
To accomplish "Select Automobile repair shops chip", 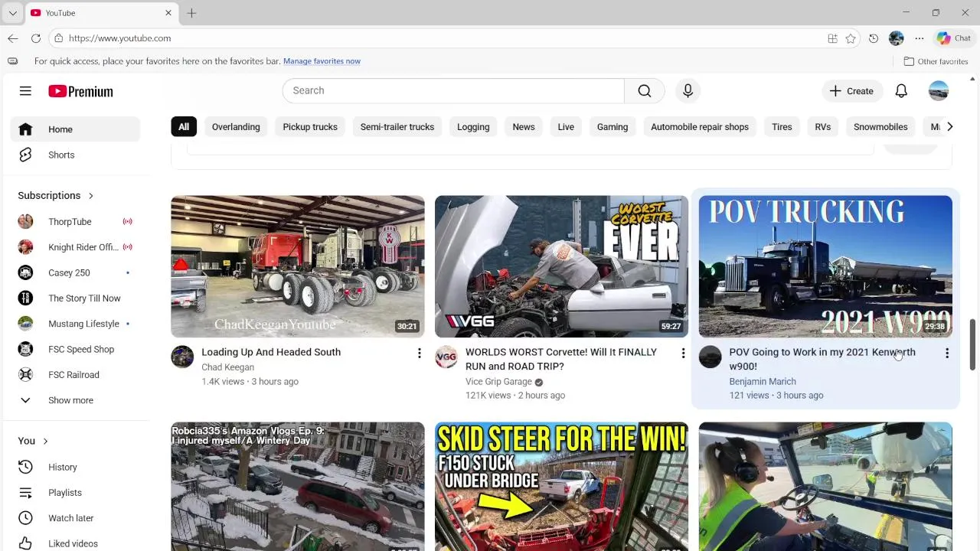I will click(x=700, y=127).
